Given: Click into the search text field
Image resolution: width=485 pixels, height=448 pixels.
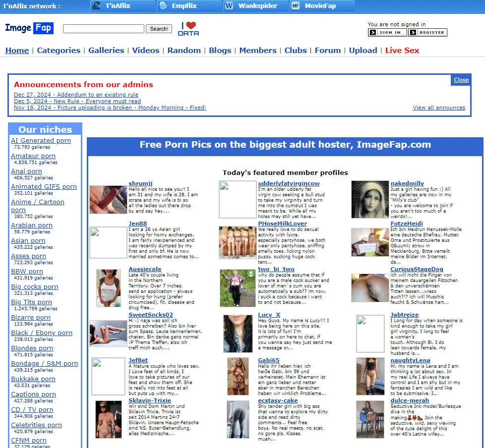Looking at the screenshot, I should click(103, 29).
